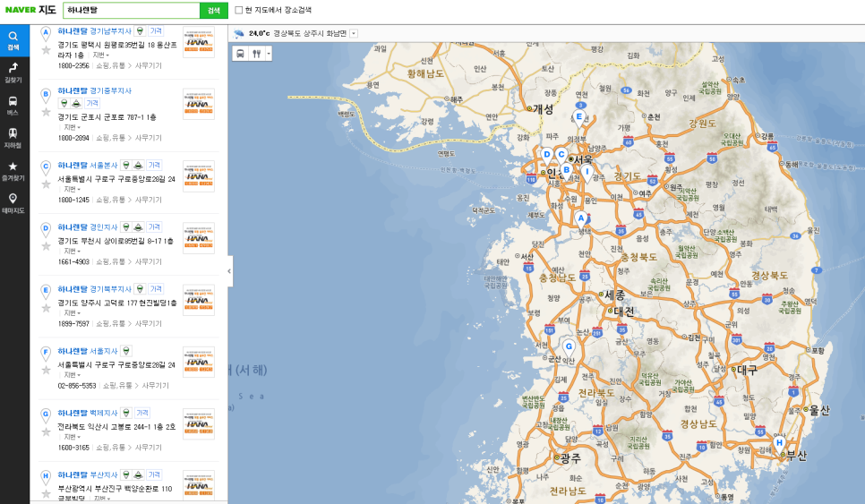Favorite 부산지사 with its star
Screen dimensions: 865x504
pyautogui.click(x=47, y=494)
